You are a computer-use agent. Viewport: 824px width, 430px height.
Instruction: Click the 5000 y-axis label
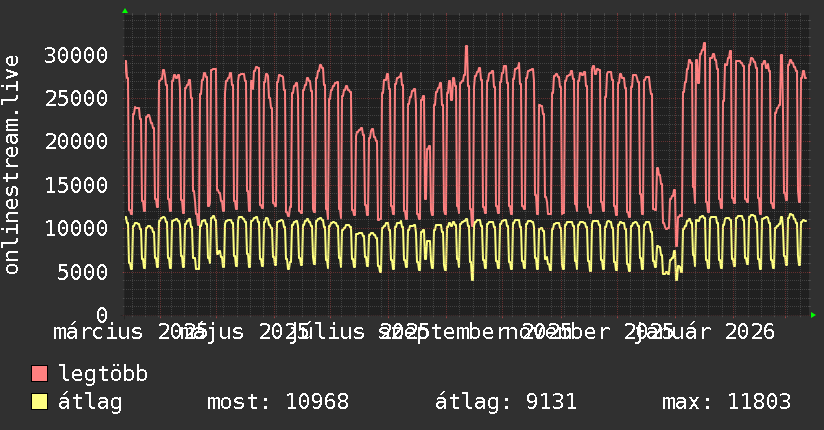(x=83, y=272)
